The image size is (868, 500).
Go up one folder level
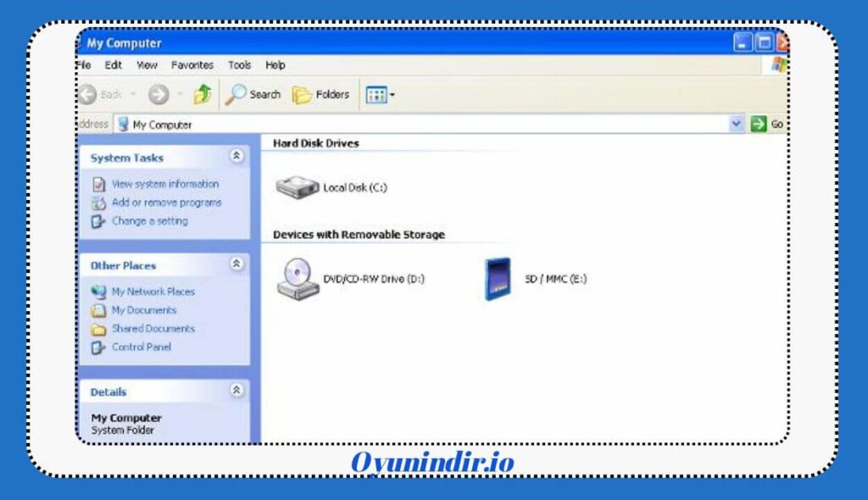pos(203,94)
